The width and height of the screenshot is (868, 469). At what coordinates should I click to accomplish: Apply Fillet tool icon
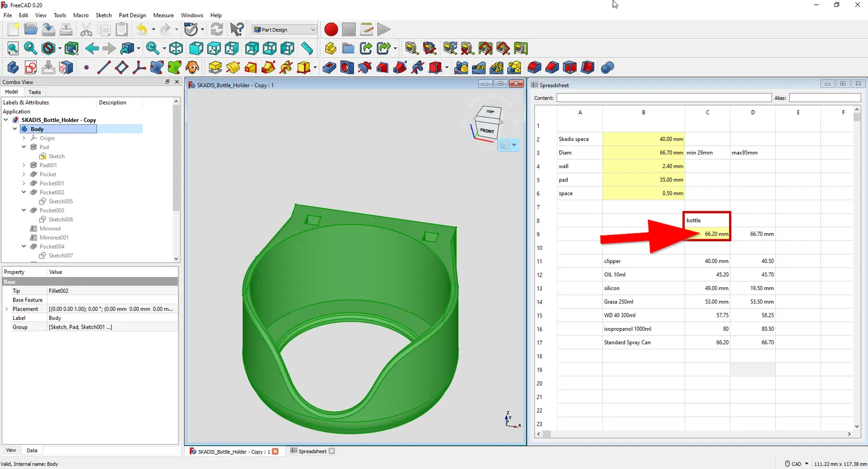click(x=534, y=67)
